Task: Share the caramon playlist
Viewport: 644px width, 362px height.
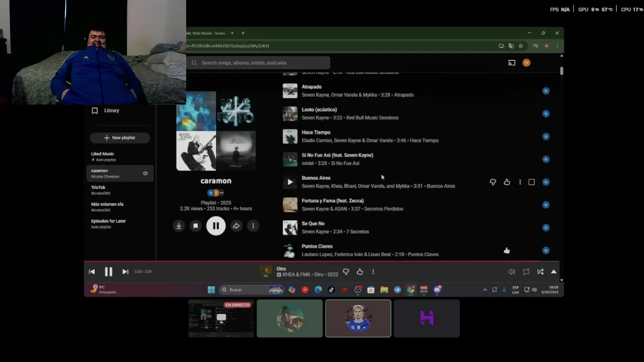Action: tap(236, 226)
